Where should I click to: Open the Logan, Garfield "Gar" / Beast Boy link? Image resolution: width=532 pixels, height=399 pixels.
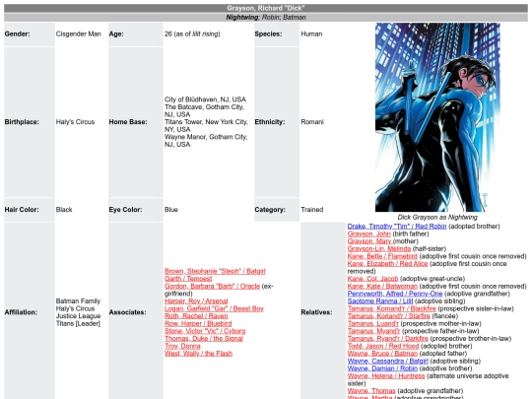[214, 308]
